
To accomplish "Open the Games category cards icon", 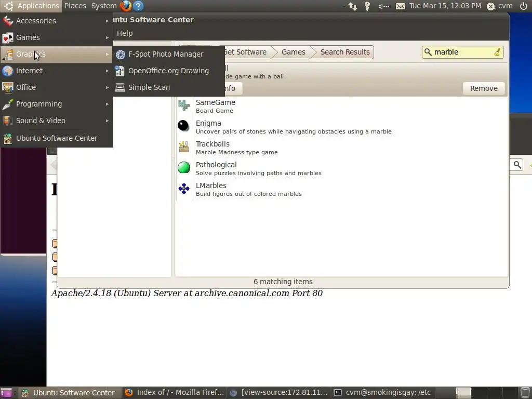I will coord(7,37).
